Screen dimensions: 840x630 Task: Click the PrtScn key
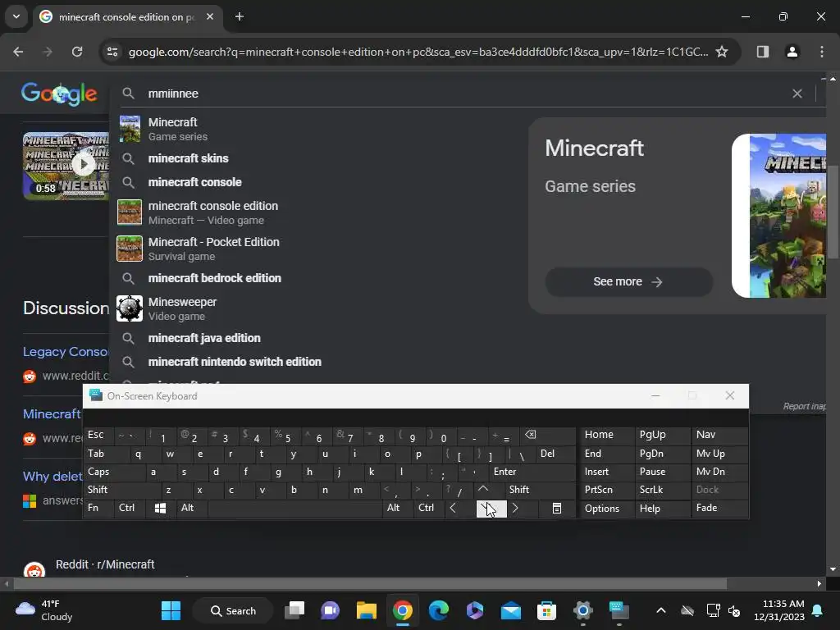(608, 491)
